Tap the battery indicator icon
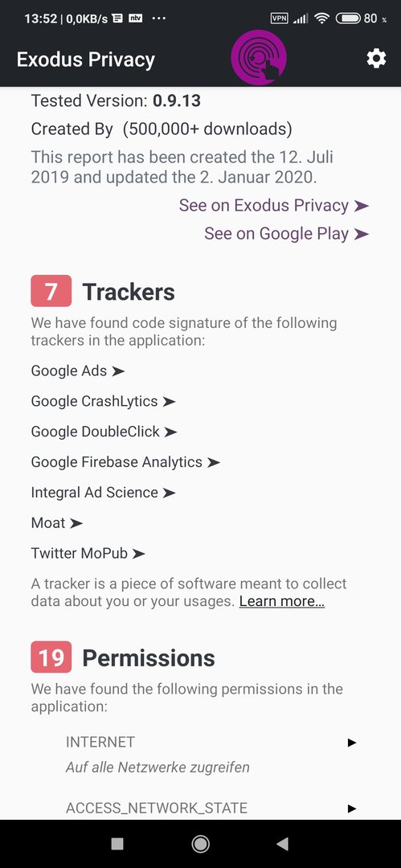401x868 pixels. pyautogui.click(x=349, y=18)
